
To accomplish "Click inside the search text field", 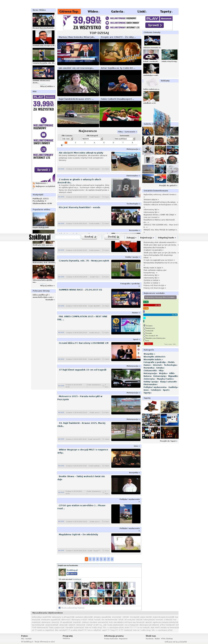I will 67,237.
